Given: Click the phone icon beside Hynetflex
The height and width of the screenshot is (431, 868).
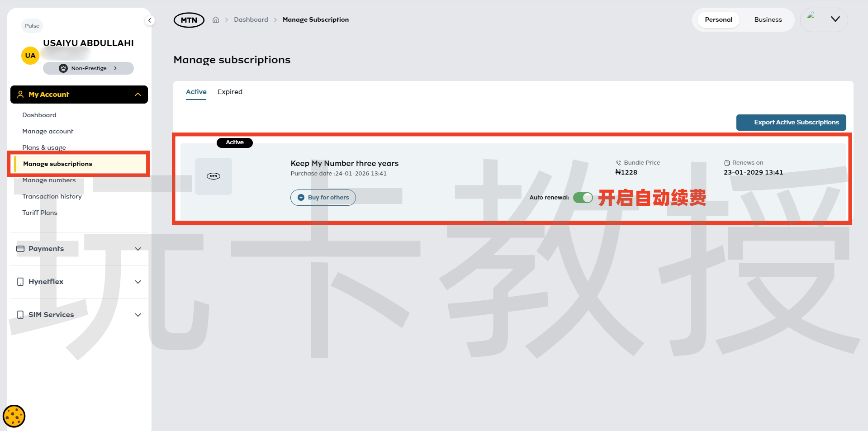Looking at the screenshot, I should click(20, 281).
